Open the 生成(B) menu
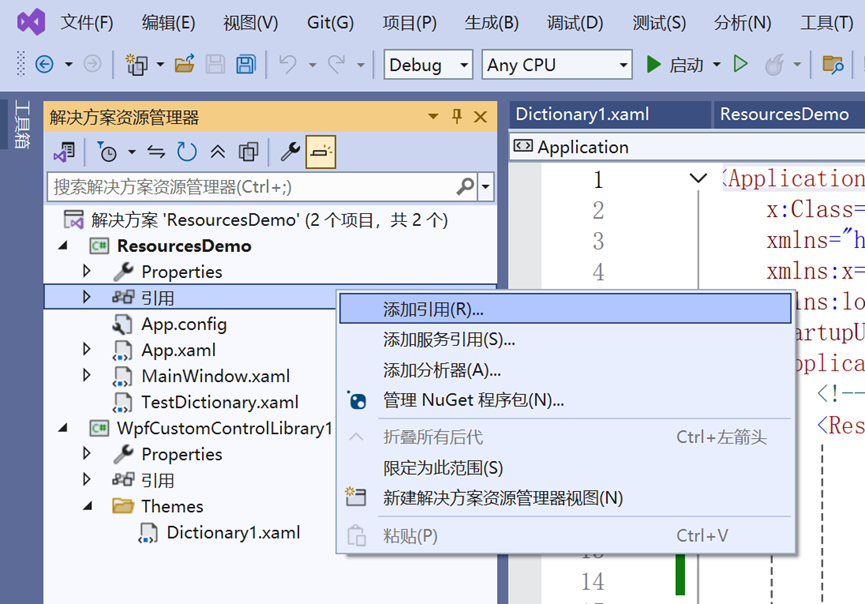The width and height of the screenshot is (865, 604). tap(492, 23)
